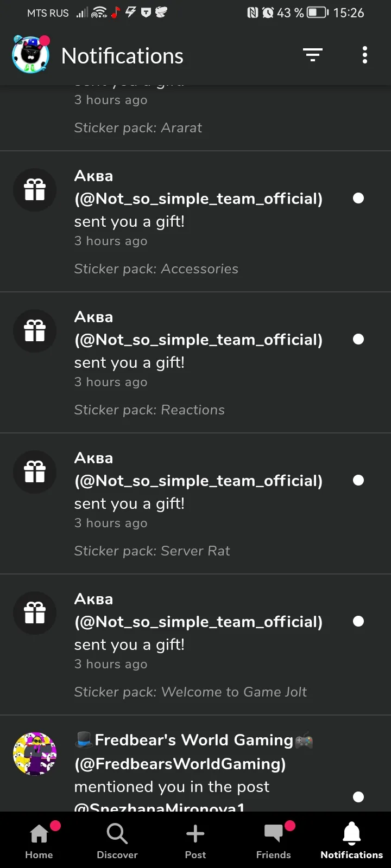This screenshot has height=868, width=391.
Task: Create a new Post with plus icon
Action: click(x=195, y=840)
